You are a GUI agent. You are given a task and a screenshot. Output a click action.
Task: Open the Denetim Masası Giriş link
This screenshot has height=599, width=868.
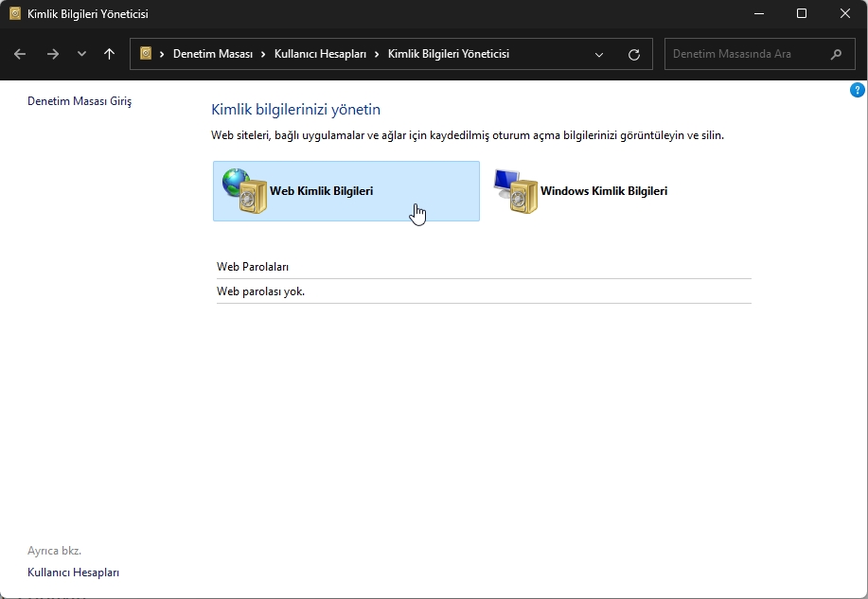80,101
